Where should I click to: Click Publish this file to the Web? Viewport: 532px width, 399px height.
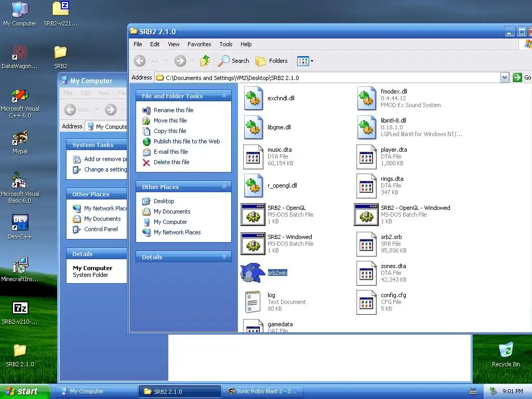(x=187, y=141)
